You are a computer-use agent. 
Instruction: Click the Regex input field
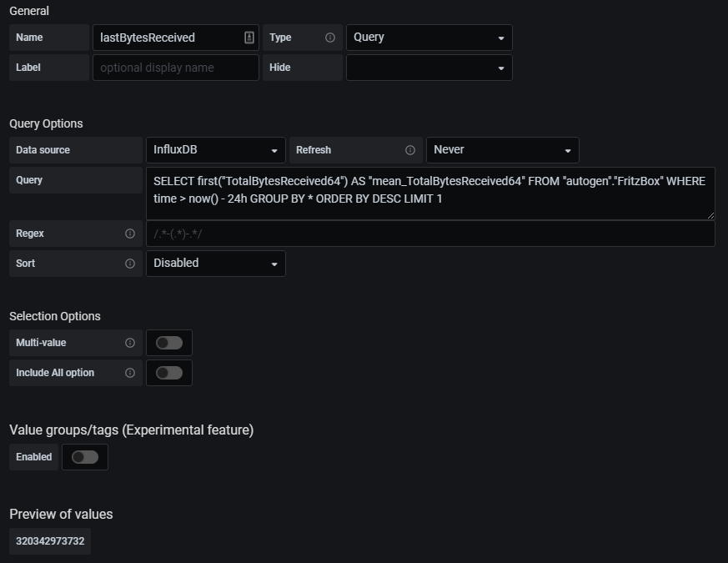point(430,234)
